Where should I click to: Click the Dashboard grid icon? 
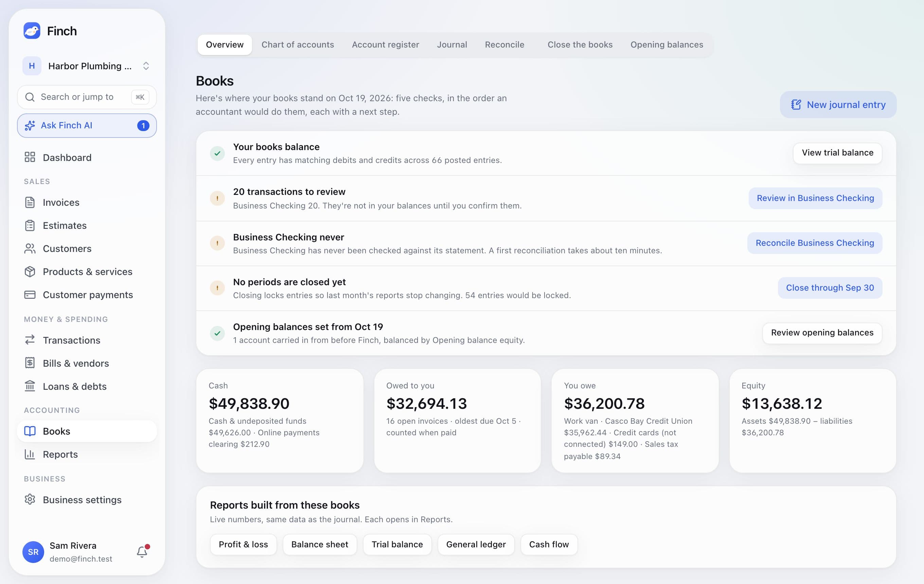coord(30,157)
